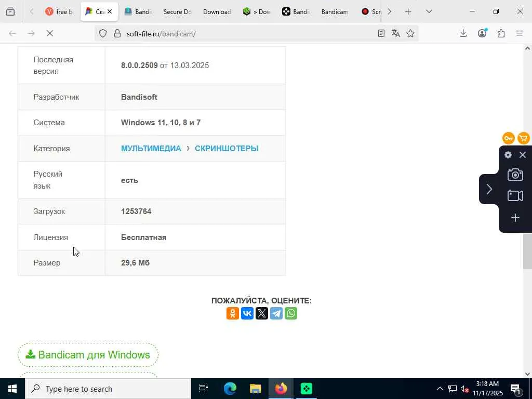
Task: Open Windows Start menu
Action: point(12,389)
